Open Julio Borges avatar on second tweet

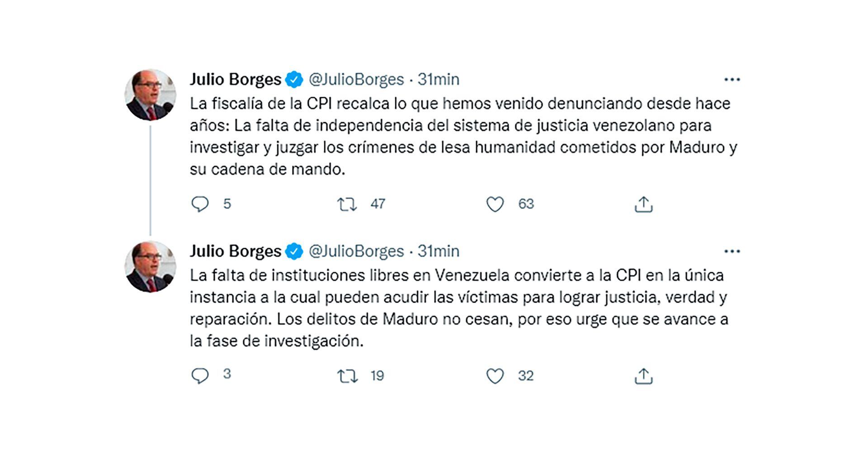click(x=150, y=266)
